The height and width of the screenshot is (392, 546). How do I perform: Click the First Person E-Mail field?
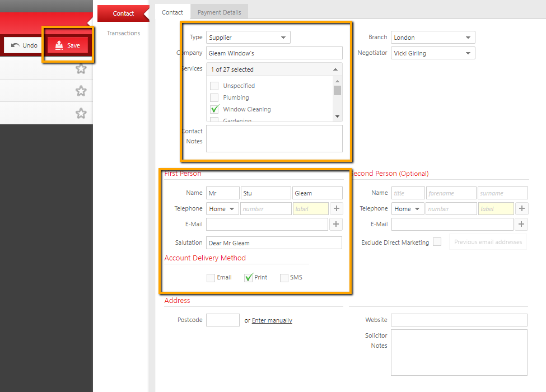pos(267,224)
